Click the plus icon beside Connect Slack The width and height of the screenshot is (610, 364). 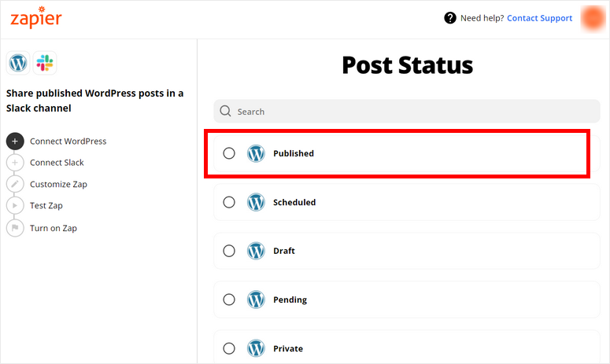[x=15, y=163]
